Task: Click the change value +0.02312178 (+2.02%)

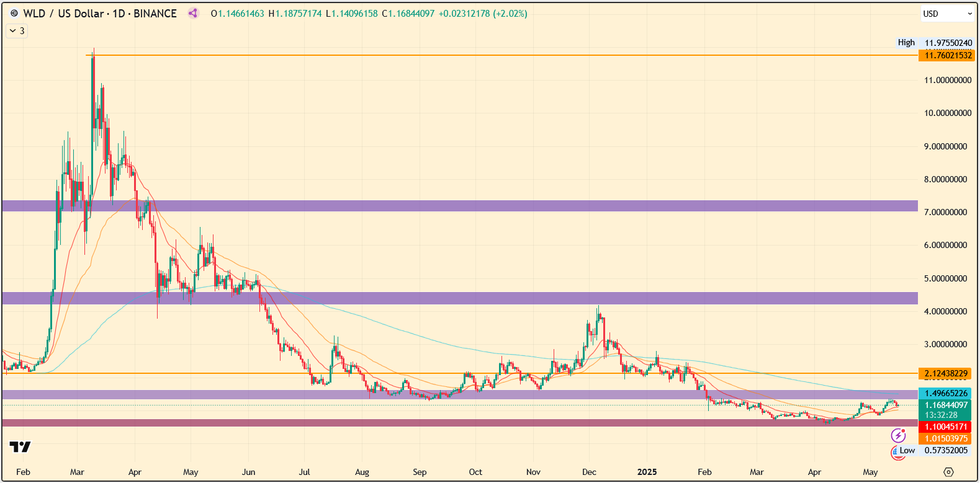Action: pos(483,13)
